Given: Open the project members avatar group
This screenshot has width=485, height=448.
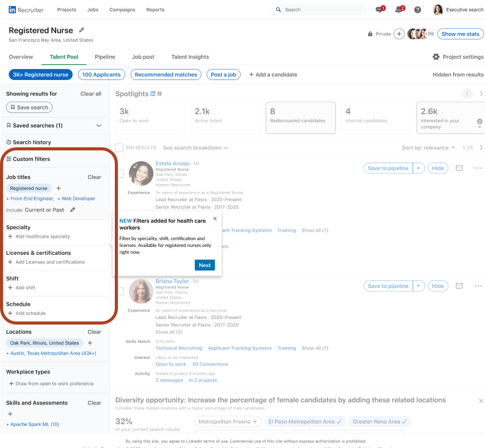Looking at the screenshot, I should tap(420, 34).
